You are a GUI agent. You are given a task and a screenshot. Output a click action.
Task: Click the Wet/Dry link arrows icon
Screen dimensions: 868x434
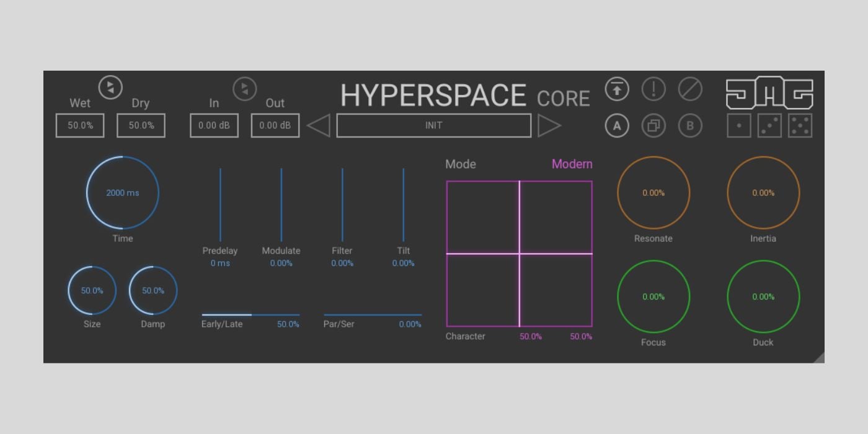110,87
